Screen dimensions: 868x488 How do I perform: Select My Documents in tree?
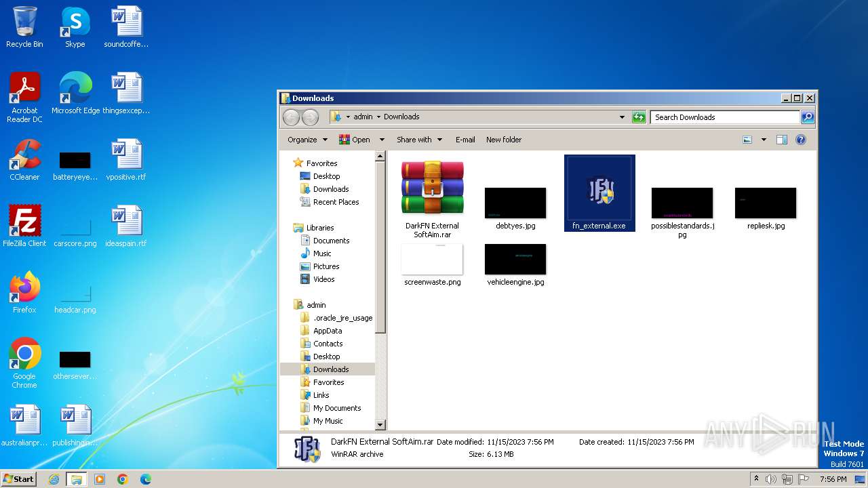[331, 408]
